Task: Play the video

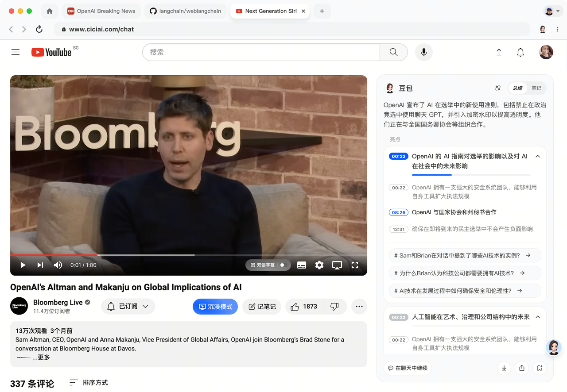Action: [23, 265]
